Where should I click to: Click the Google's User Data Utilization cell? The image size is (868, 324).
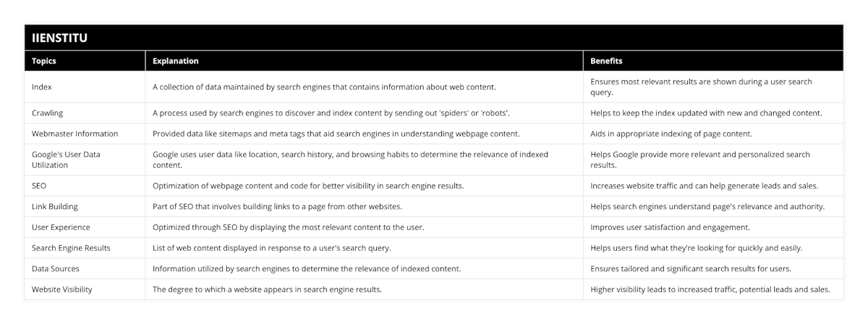coord(66,160)
